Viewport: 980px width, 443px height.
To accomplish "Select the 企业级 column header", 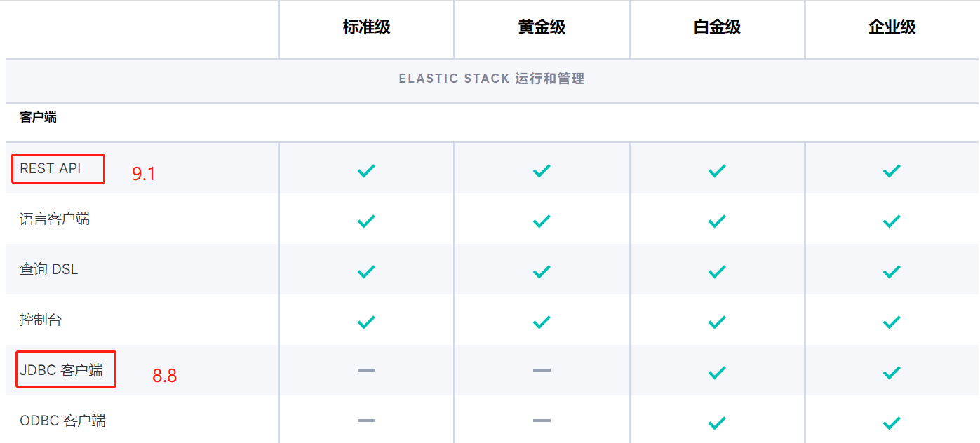I will pos(892,27).
